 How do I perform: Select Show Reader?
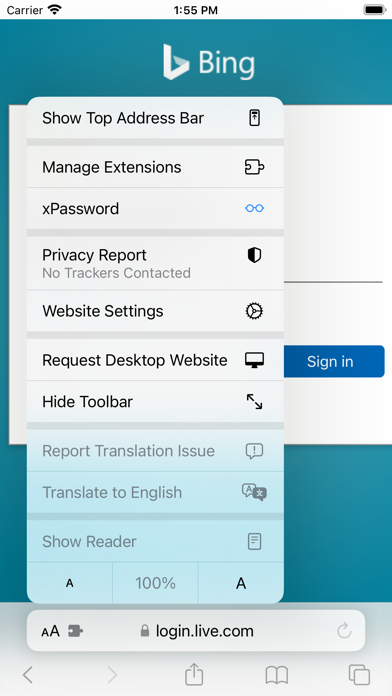point(155,542)
